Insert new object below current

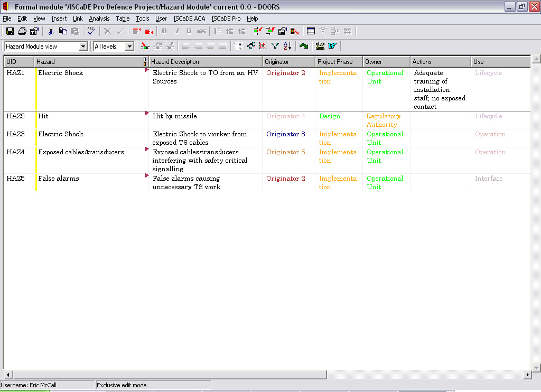tap(148, 31)
